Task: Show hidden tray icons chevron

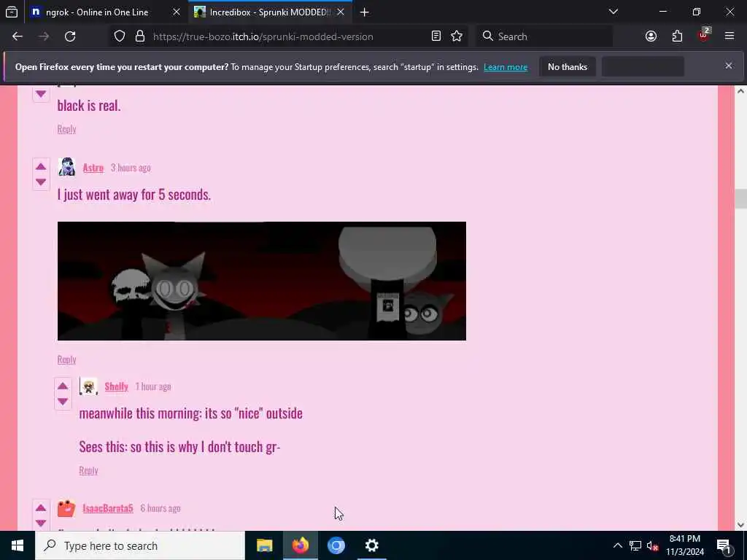Action: [617, 545]
